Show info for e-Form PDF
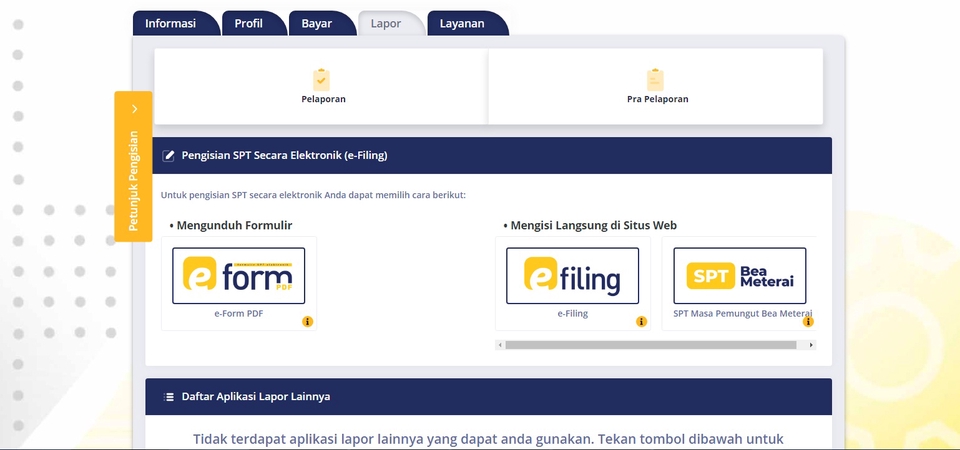 307,321
